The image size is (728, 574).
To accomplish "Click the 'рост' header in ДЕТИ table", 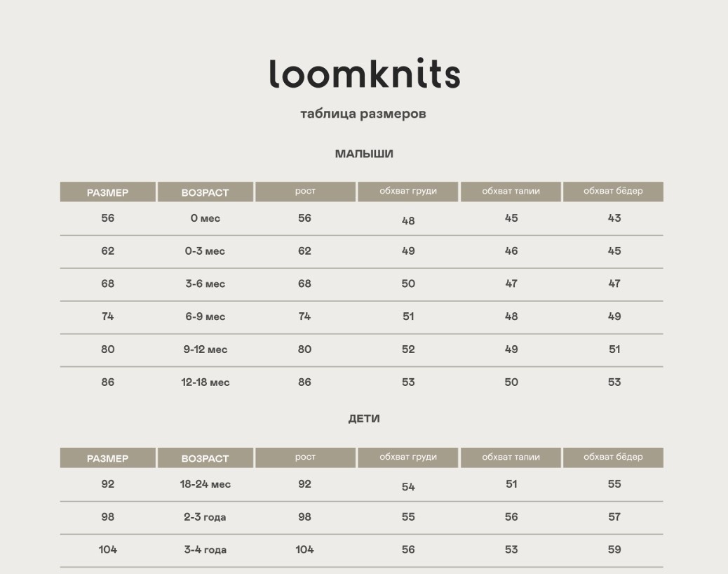I will coord(306,458).
